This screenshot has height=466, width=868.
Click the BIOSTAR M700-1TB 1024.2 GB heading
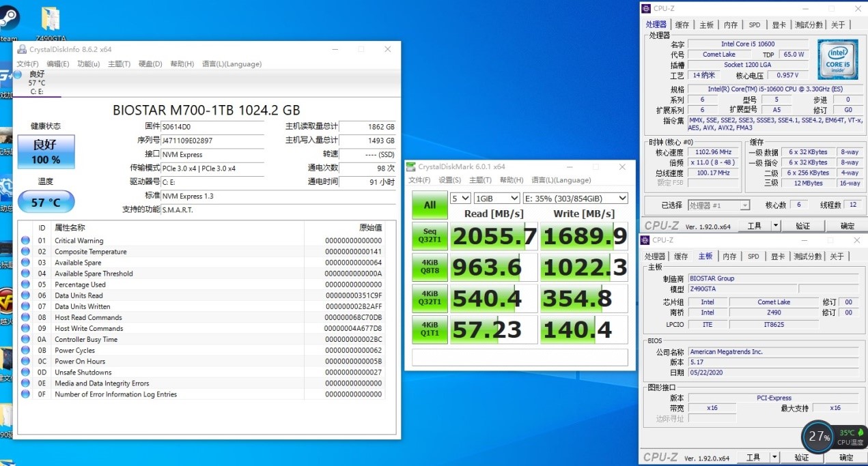click(206, 110)
